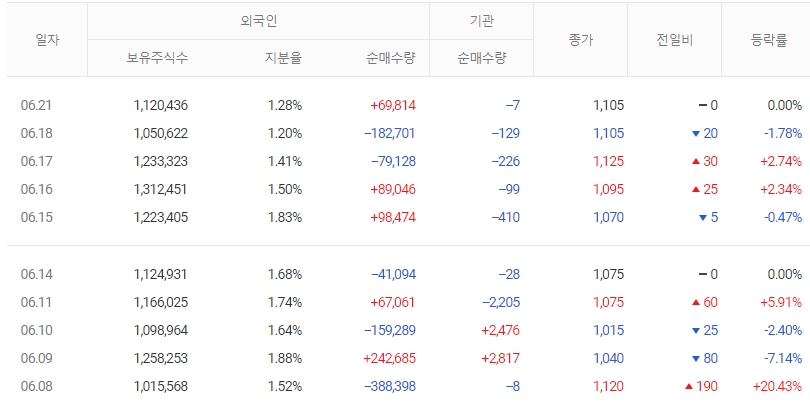Click net sell value −159,289
The image size is (810, 403).
click(390, 330)
